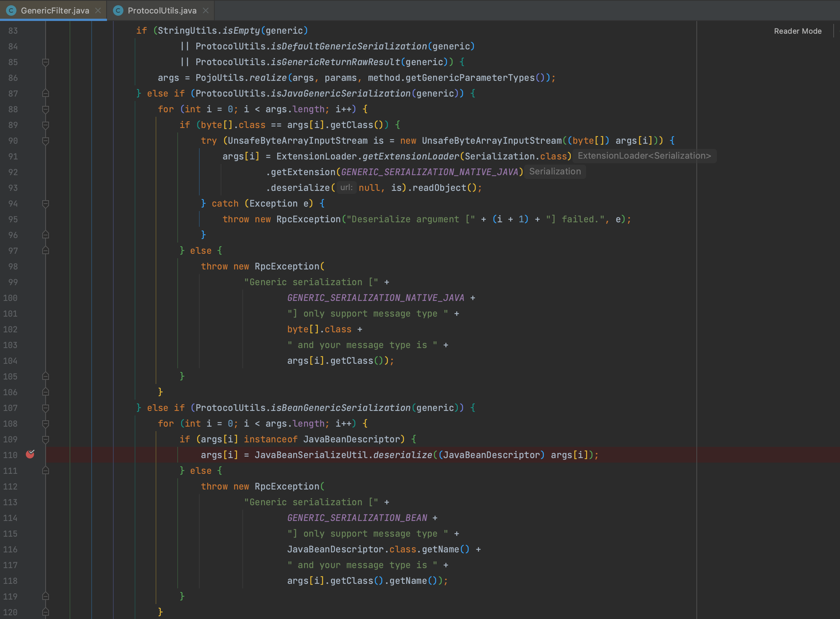Click "] only support message type " on line 101
This screenshot has width=840, height=619.
(x=368, y=314)
